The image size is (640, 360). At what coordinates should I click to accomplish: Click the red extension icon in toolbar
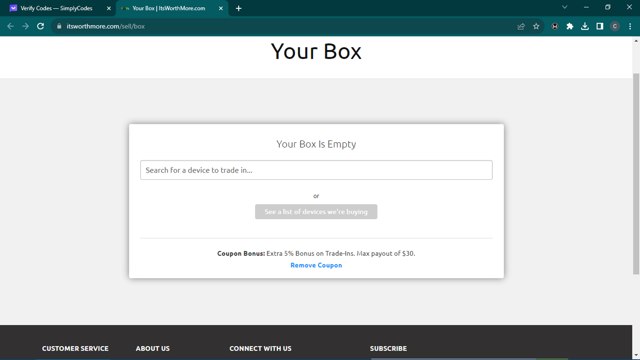(x=555, y=27)
